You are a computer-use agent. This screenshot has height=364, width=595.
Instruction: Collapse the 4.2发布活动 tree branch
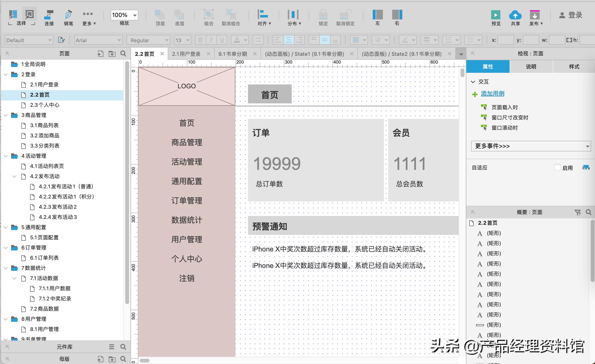click(14, 176)
